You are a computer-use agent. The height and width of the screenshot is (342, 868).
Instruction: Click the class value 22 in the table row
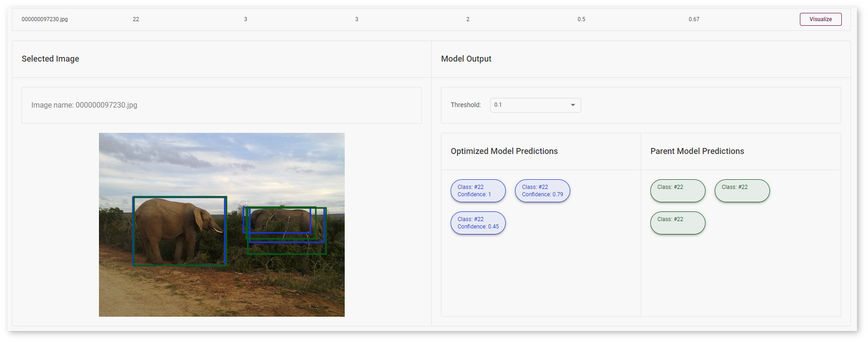coord(136,19)
